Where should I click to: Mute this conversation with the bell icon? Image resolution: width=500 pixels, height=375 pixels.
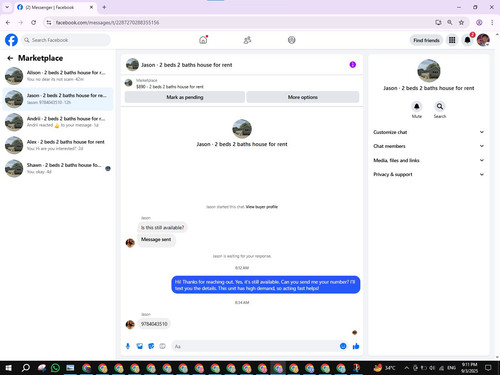(x=417, y=106)
